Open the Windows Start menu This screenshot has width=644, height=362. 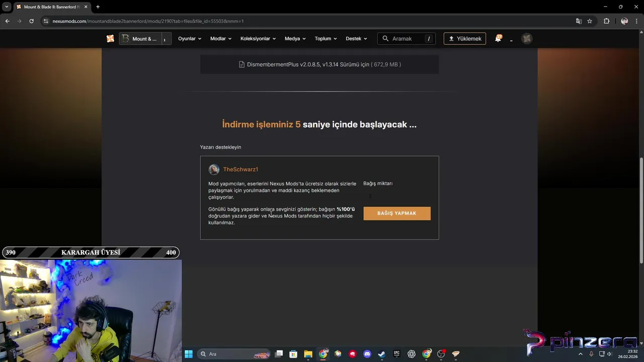tap(189, 354)
